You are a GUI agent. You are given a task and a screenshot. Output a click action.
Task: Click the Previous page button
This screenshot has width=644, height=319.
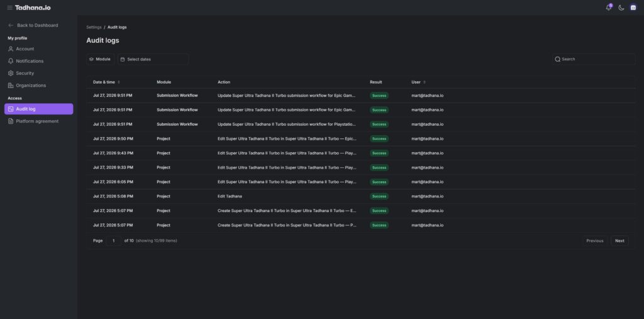[x=595, y=241]
